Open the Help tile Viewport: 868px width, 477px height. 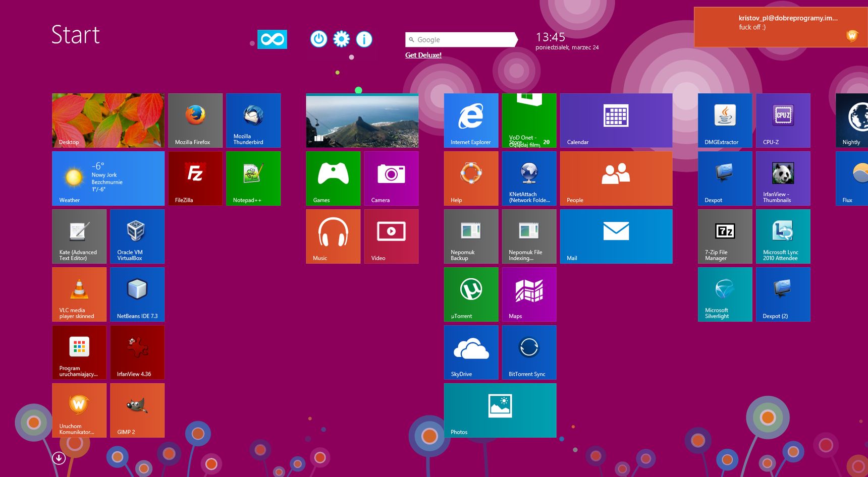tap(471, 178)
